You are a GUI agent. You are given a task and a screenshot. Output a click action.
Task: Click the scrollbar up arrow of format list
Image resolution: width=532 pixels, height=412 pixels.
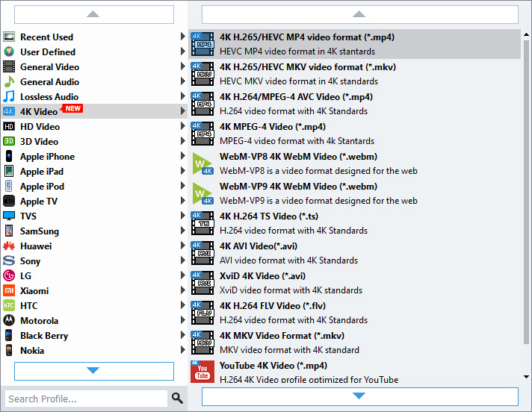[526, 34]
